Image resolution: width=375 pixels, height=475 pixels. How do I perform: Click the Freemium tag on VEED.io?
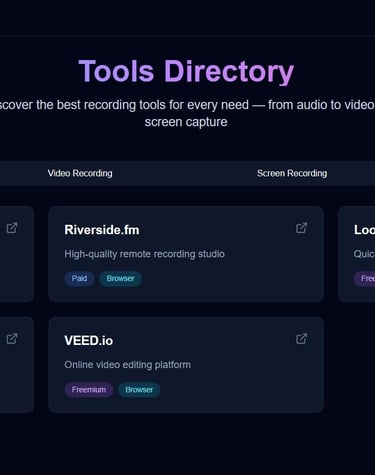coord(89,390)
